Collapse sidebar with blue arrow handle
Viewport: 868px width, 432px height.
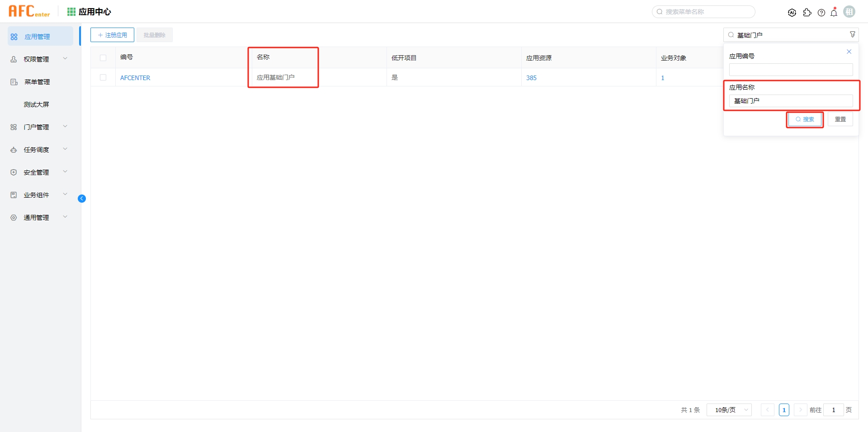pyautogui.click(x=82, y=199)
